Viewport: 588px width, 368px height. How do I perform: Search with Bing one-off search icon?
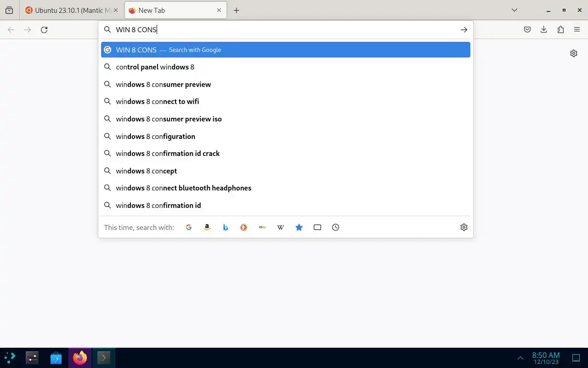(x=226, y=227)
